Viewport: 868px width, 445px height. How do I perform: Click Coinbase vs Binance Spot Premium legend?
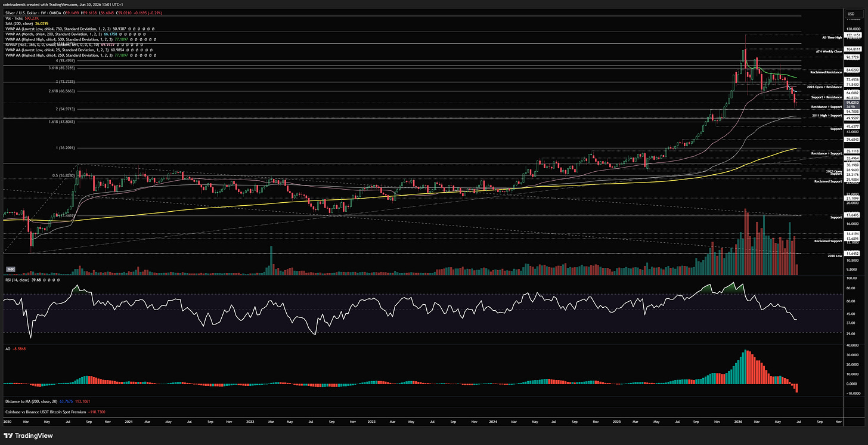pos(46,412)
